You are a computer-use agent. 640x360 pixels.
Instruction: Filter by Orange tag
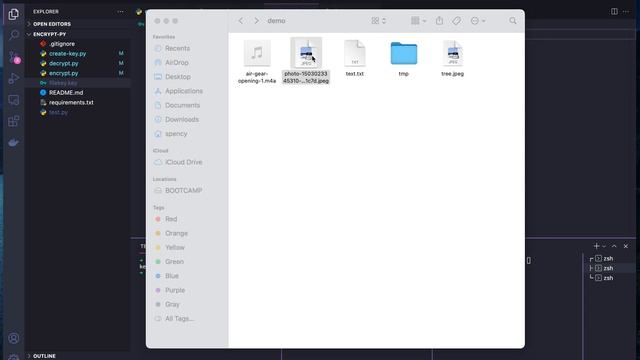click(x=176, y=233)
